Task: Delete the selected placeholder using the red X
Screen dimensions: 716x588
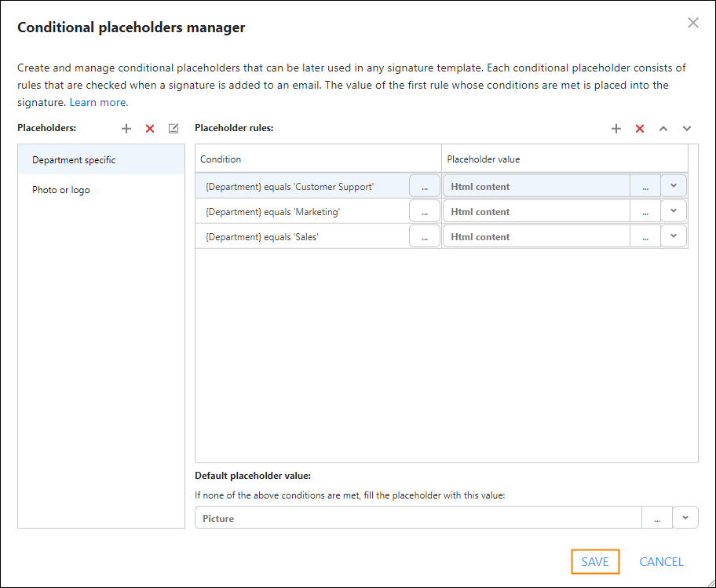Action: point(150,128)
